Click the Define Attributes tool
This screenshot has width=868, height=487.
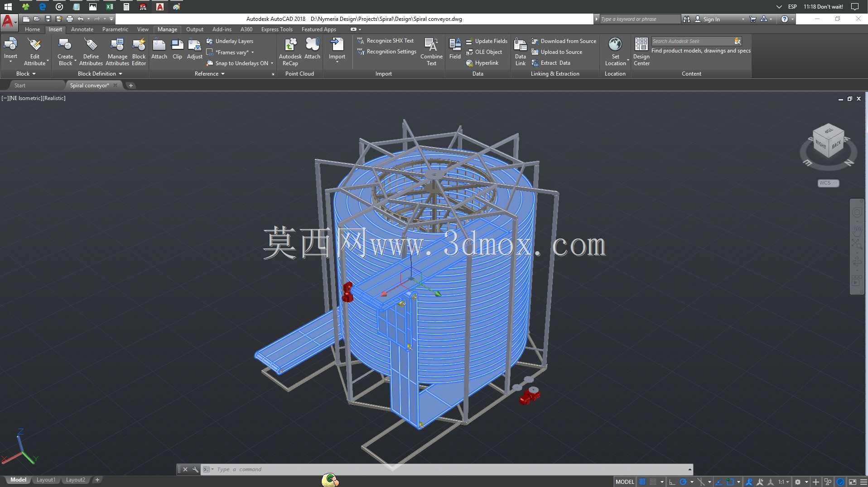91,52
